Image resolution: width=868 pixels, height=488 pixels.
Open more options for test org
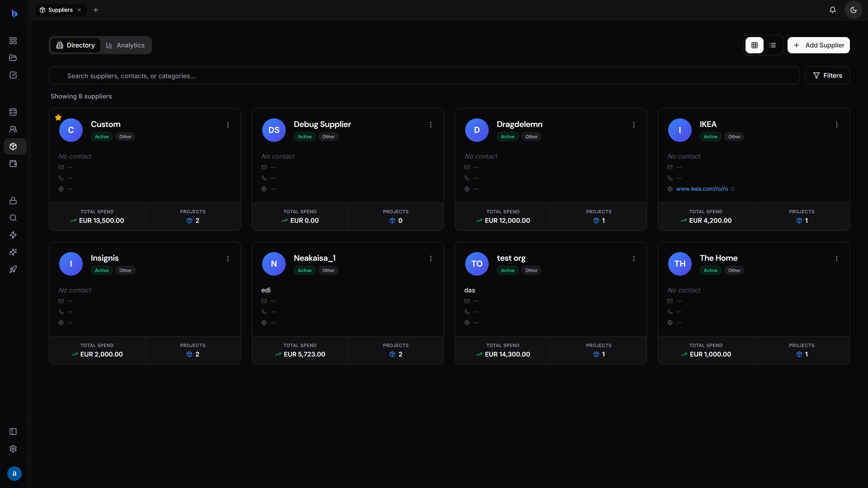(634, 258)
